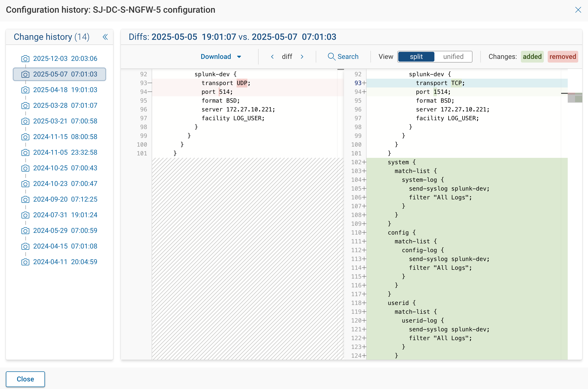The height and width of the screenshot is (389, 588).
Task: Go to next diff using right chevron
Action: [302, 56]
